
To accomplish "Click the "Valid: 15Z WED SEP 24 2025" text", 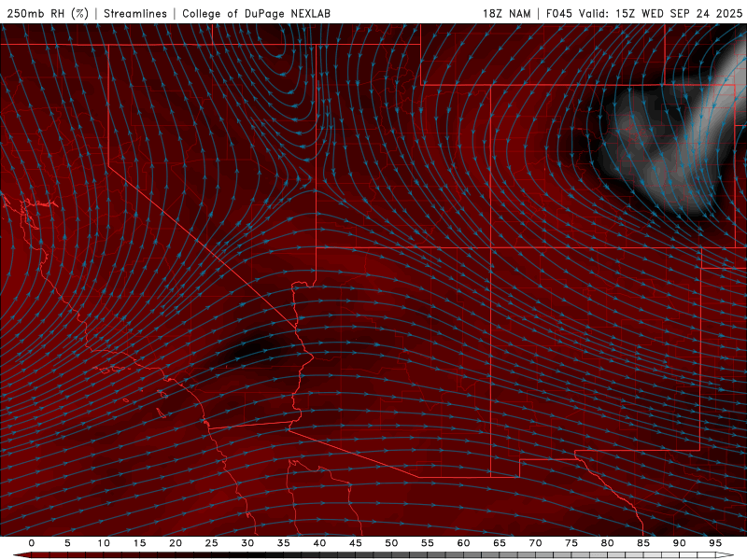I will [660, 13].
